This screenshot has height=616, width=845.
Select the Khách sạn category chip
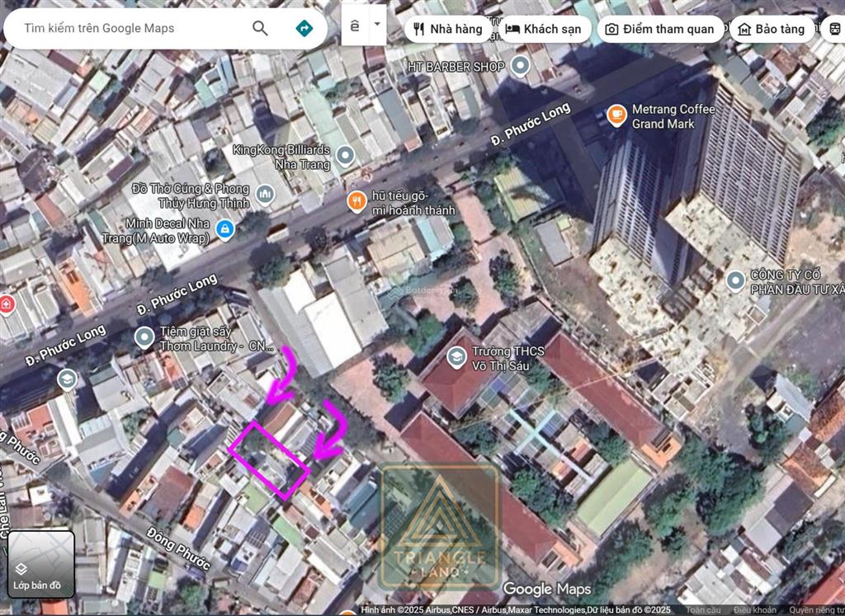pyautogui.click(x=543, y=29)
